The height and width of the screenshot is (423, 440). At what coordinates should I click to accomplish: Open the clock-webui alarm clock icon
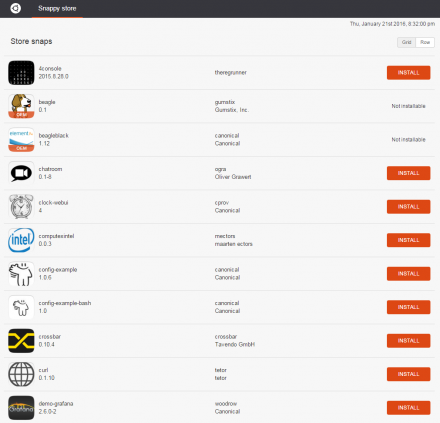coord(21,207)
